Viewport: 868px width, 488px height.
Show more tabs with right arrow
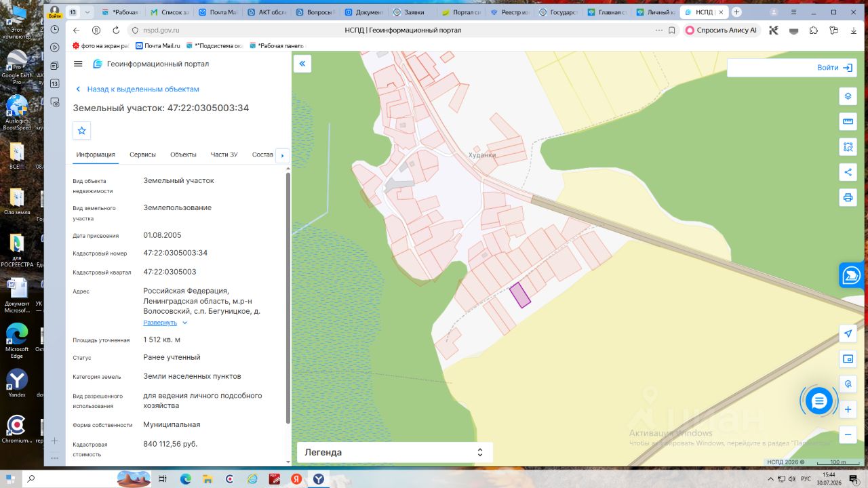tap(283, 155)
